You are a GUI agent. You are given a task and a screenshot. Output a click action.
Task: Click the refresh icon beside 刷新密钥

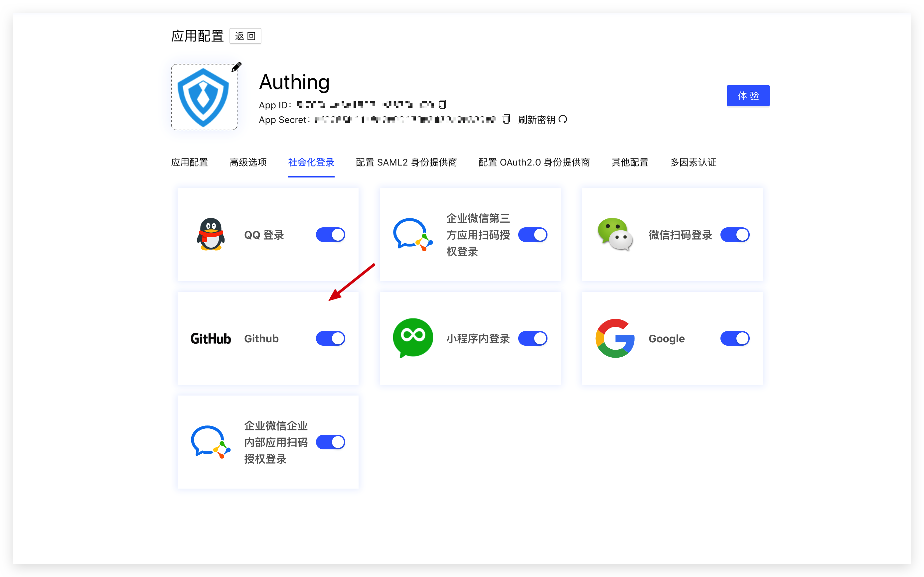tap(562, 119)
